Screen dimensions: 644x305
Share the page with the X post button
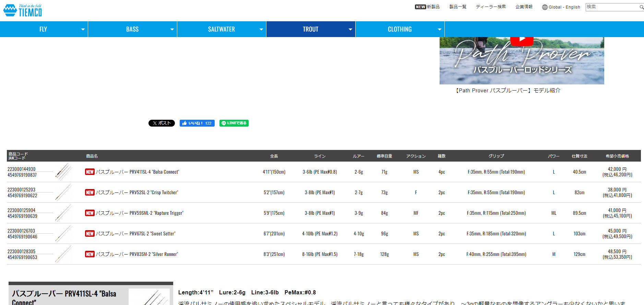[162, 123]
